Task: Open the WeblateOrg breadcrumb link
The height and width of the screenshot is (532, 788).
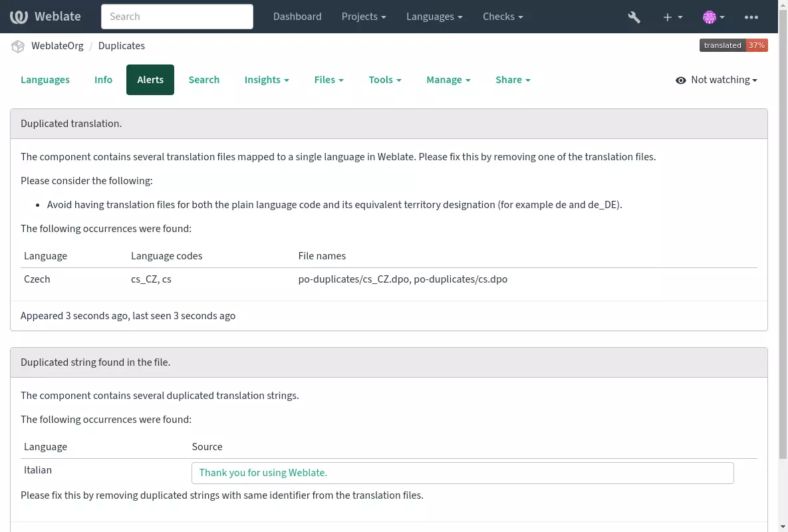Action: coord(57,46)
